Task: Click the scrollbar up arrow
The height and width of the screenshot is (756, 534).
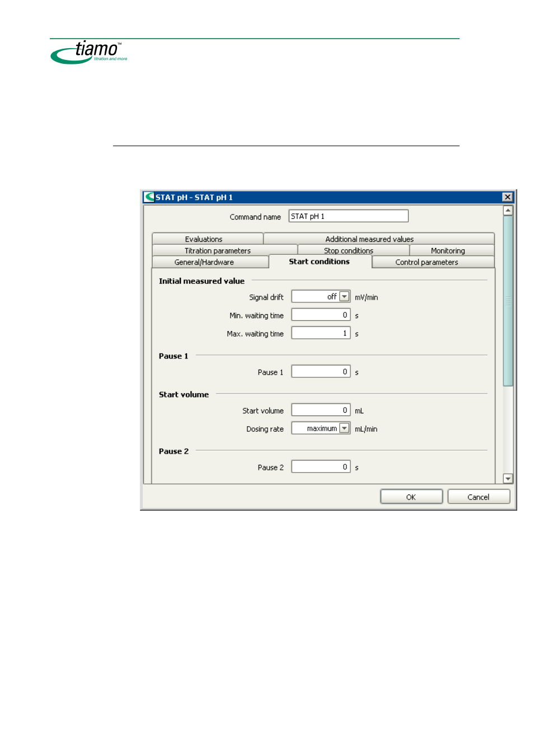Action: [508, 211]
